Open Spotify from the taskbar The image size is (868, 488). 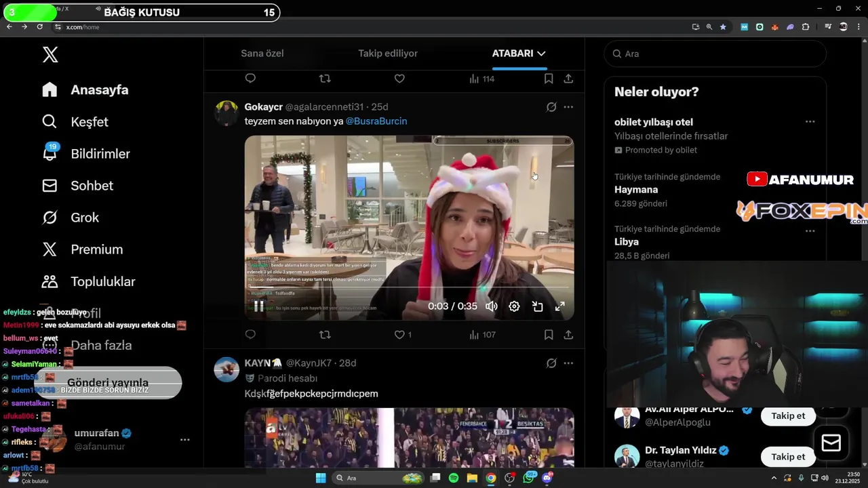point(454,478)
